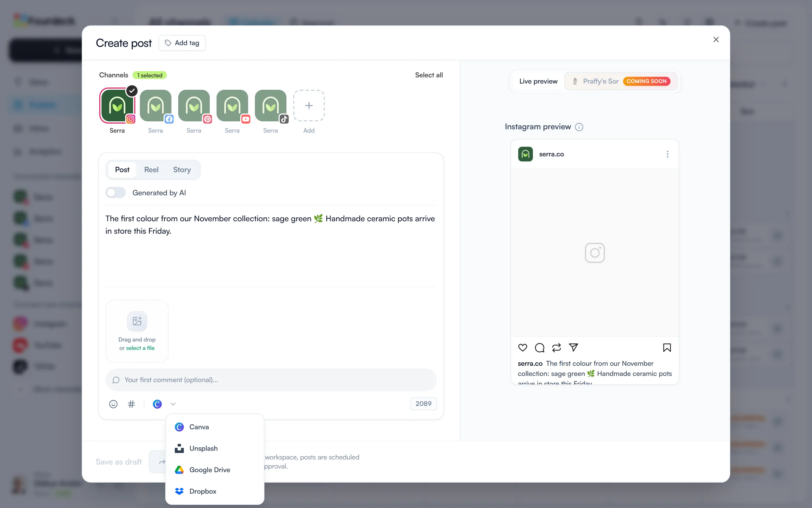Image resolution: width=812 pixels, height=508 pixels.
Task: Choose Google Drive from the integrations menu
Action: (x=215, y=470)
